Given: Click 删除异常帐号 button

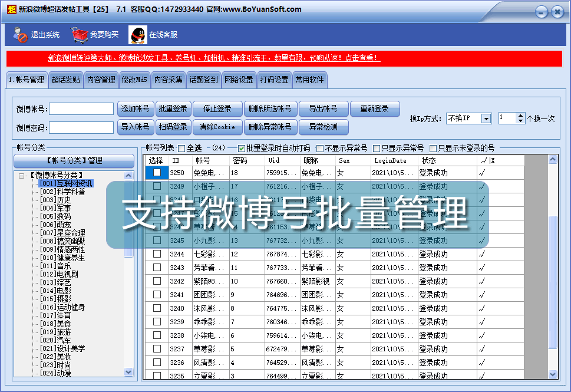Looking at the screenshot, I should (270, 127).
